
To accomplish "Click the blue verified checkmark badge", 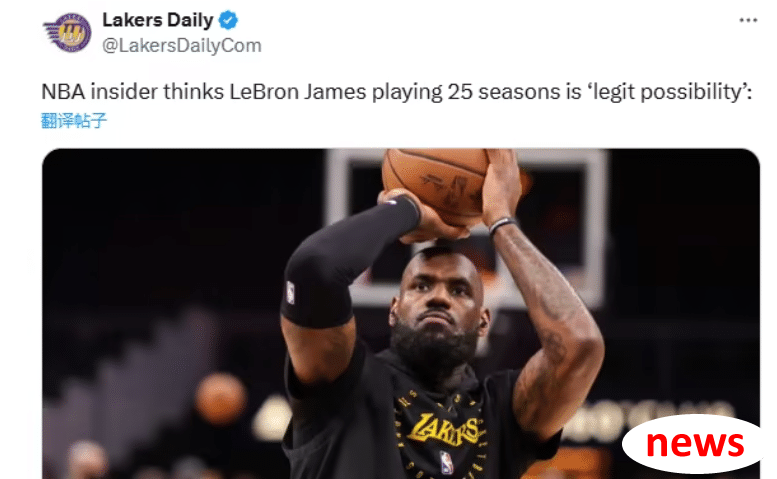I will [x=228, y=20].
